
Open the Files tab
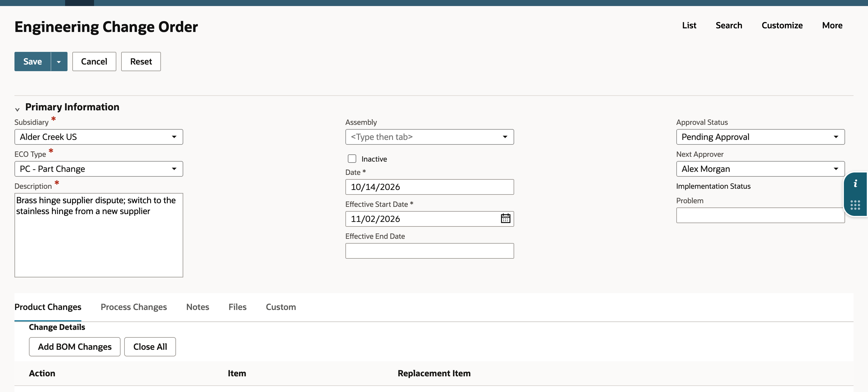[237, 307]
